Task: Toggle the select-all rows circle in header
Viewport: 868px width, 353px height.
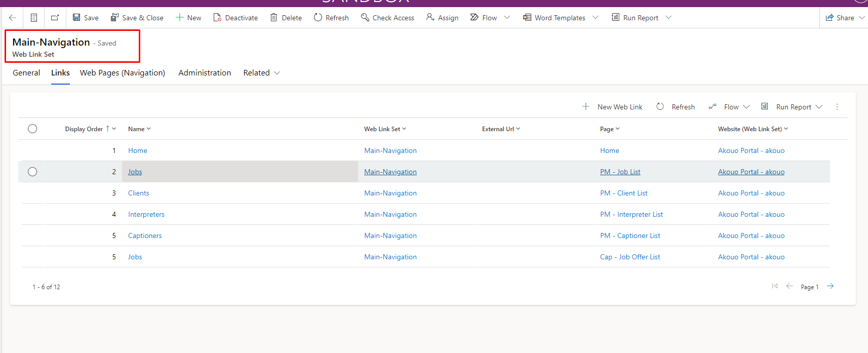Action: click(32, 129)
